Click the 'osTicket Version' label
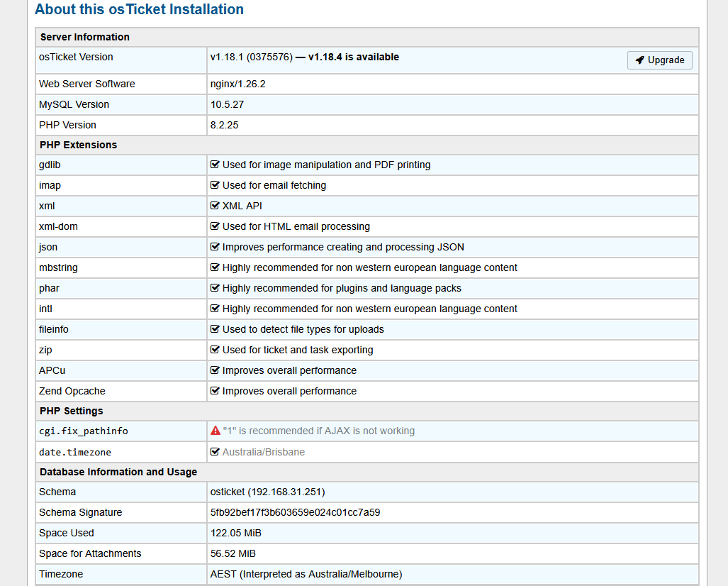Viewport: 728px width, 586px height. pos(76,57)
